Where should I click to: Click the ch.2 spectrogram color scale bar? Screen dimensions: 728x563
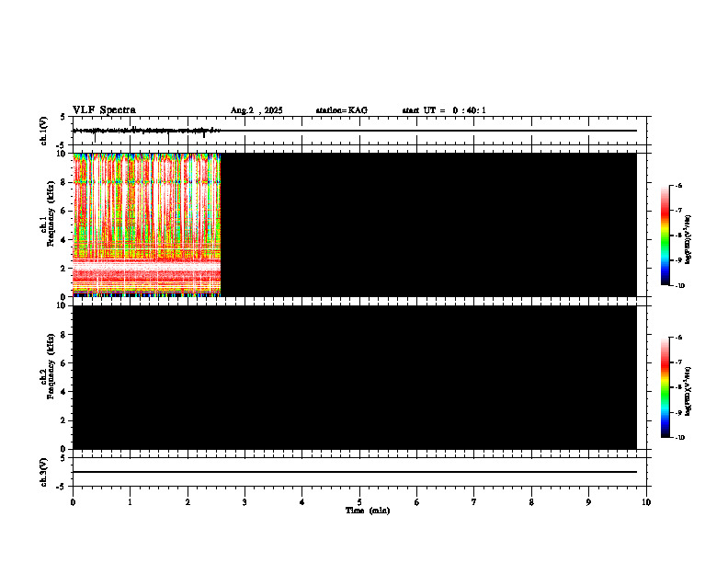click(x=665, y=387)
